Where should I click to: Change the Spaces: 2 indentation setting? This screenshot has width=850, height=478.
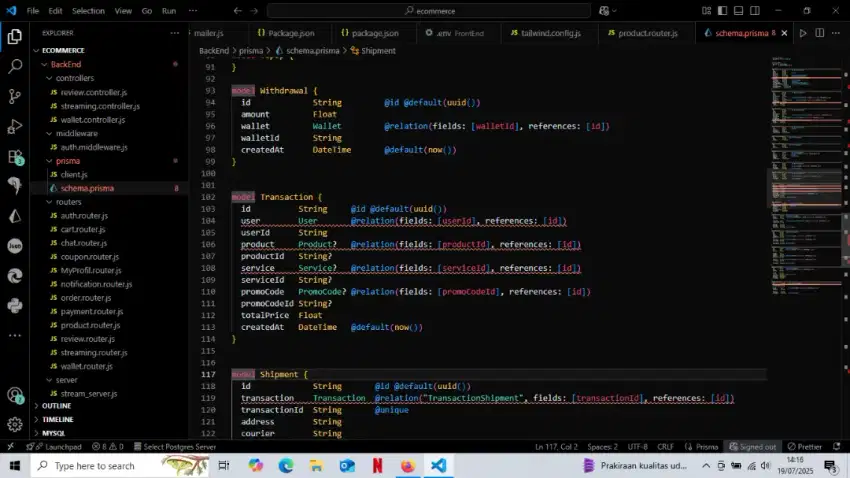pyautogui.click(x=602, y=447)
